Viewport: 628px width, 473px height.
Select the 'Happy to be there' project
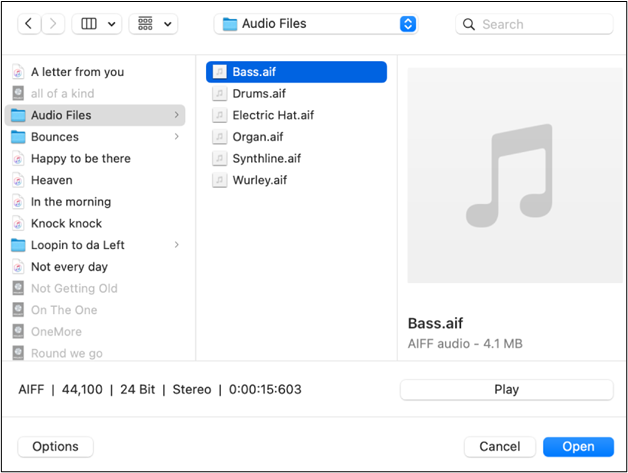tap(95, 159)
